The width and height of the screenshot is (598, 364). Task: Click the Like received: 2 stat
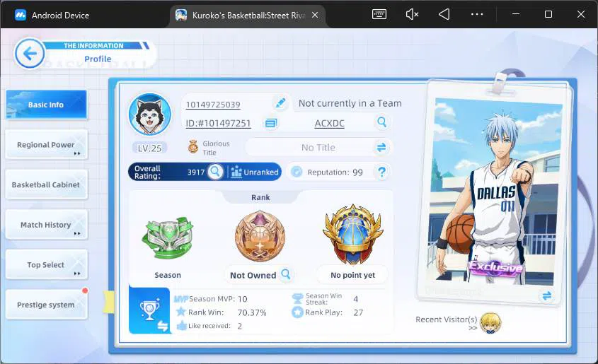(209, 326)
